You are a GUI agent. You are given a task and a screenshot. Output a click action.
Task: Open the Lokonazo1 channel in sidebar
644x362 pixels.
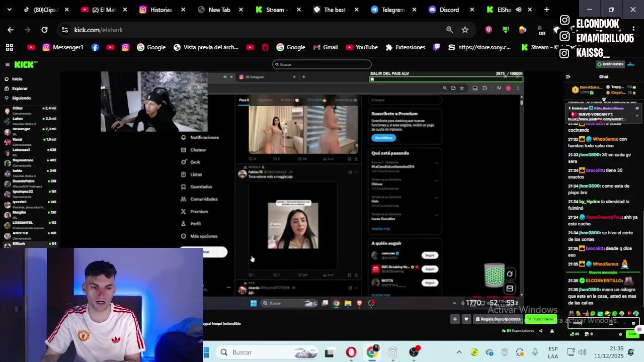pos(30,152)
